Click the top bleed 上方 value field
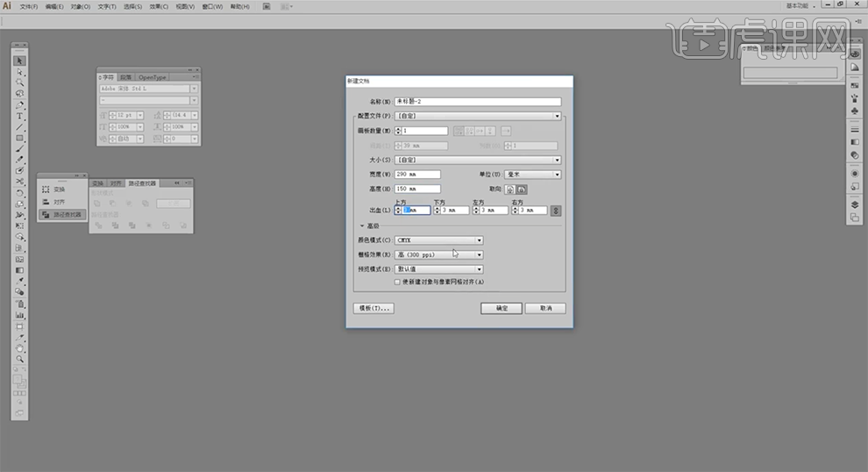Image resolution: width=868 pixels, height=472 pixels. 416,211
